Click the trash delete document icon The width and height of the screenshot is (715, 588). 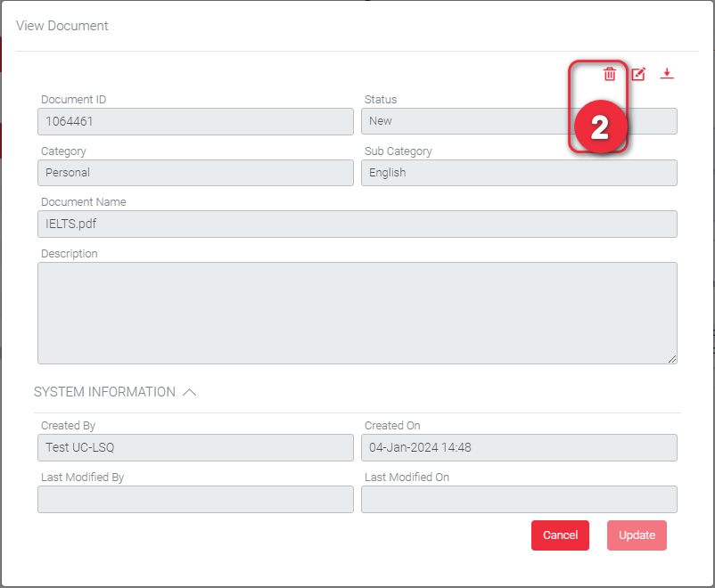point(610,74)
